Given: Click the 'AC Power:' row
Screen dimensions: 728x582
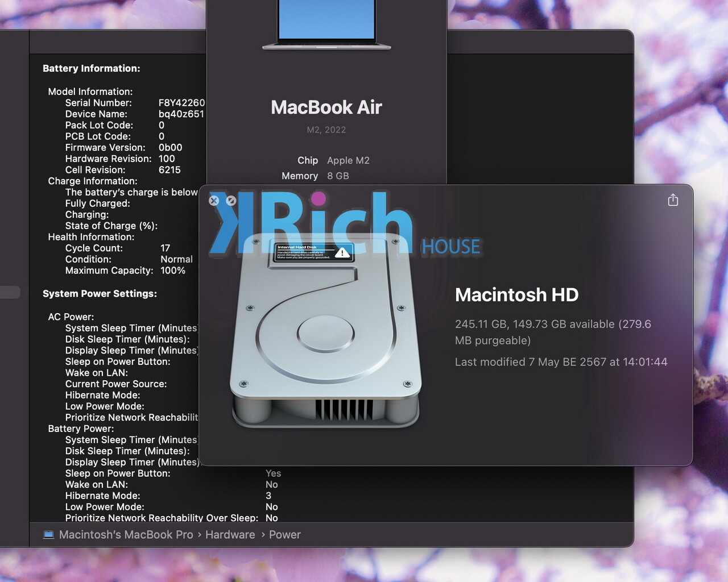Looking at the screenshot, I should pos(71,317).
